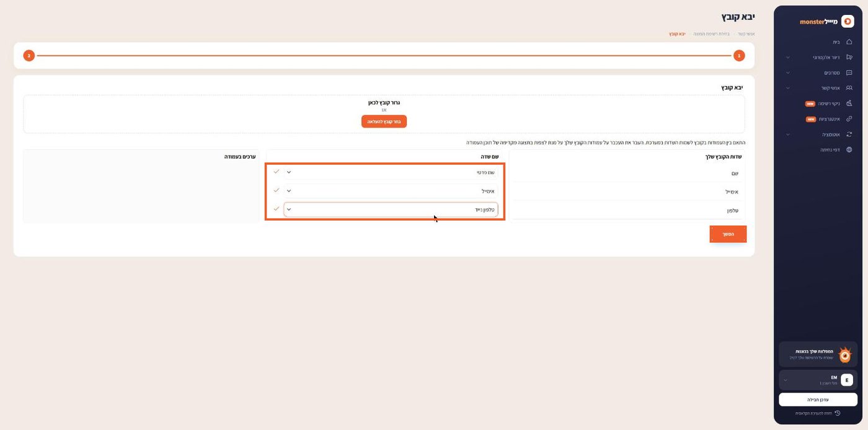Click the שם file field row
This screenshot has width=868, height=430.
point(626,173)
